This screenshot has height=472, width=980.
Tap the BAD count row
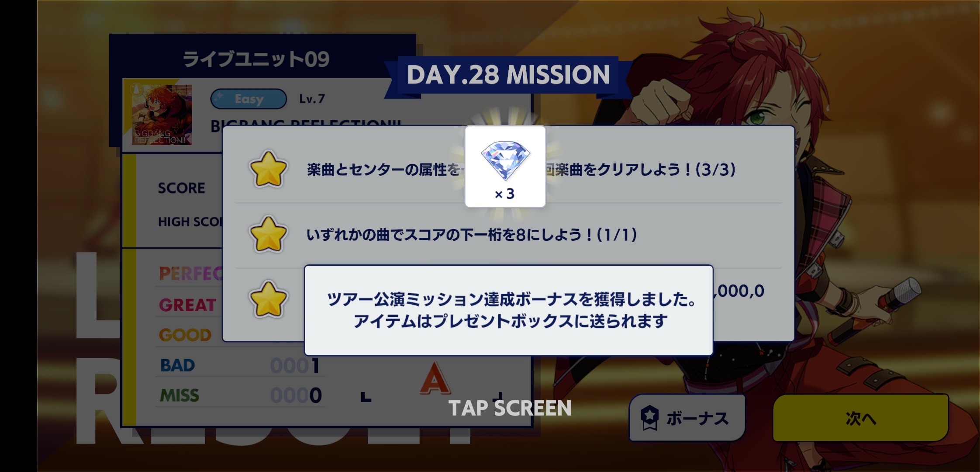click(240, 365)
